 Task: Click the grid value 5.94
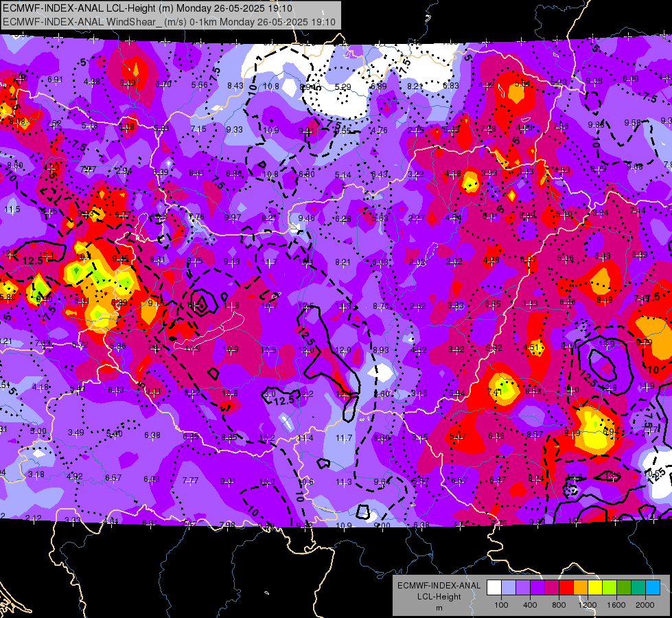[x=457, y=393]
